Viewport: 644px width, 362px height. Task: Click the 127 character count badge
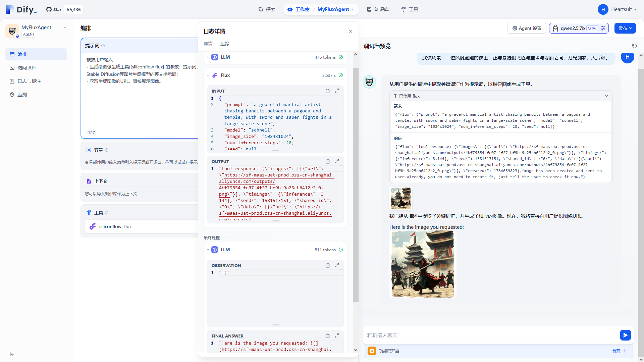[91, 133]
